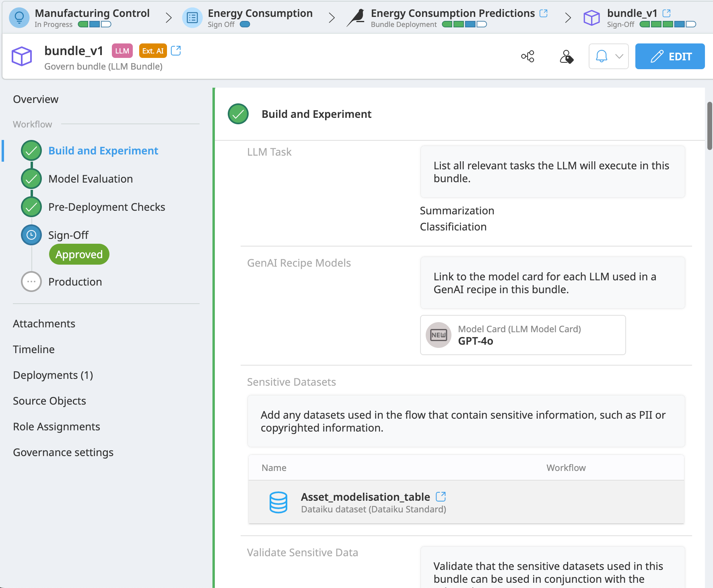Click chevron after Manufacturing Control breadcrumb

[169, 18]
